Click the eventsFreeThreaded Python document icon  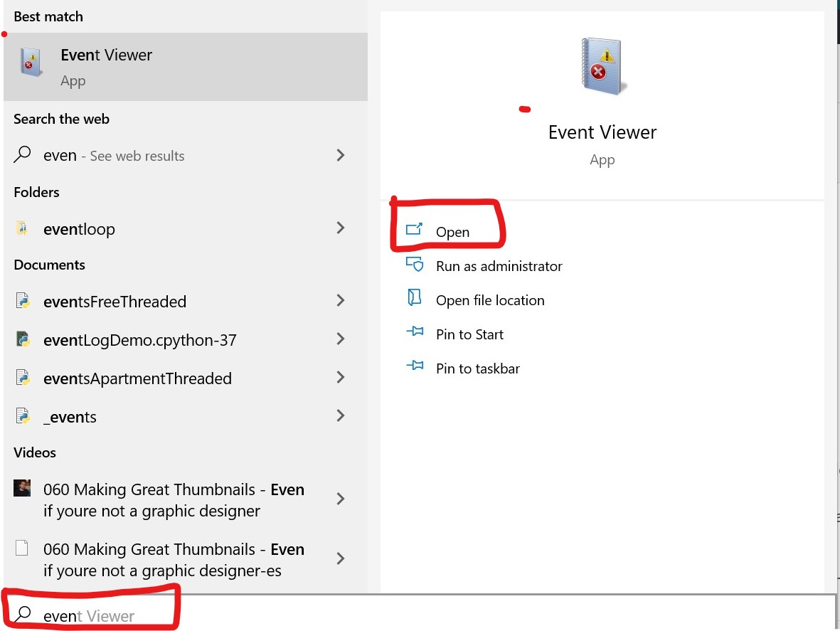point(22,302)
